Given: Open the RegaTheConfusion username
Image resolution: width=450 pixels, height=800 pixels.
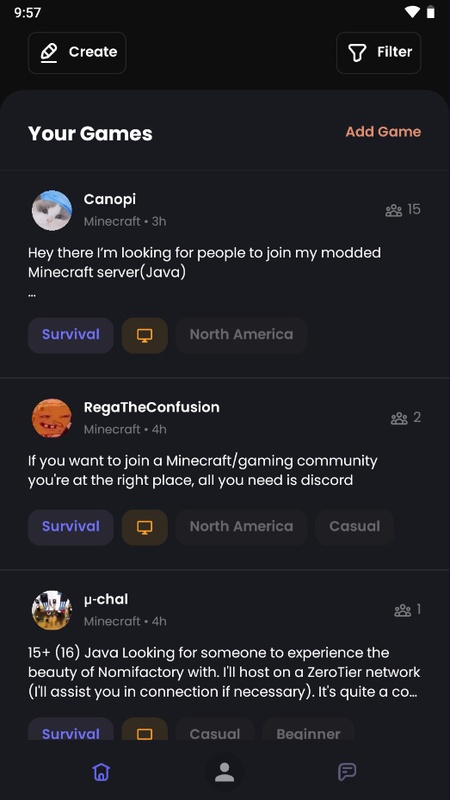Looking at the screenshot, I should (x=152, y=407).
